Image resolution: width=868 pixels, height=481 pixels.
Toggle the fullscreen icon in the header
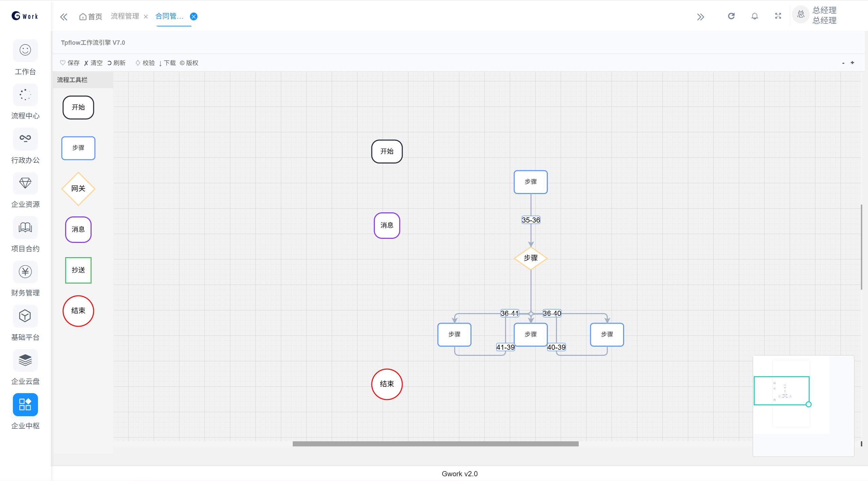pos(778,16)
